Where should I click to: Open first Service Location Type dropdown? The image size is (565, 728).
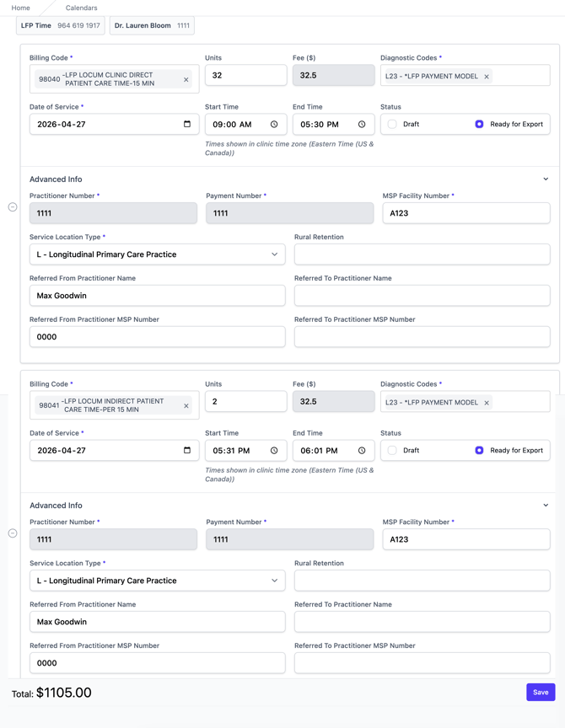(x=157, y=254)
